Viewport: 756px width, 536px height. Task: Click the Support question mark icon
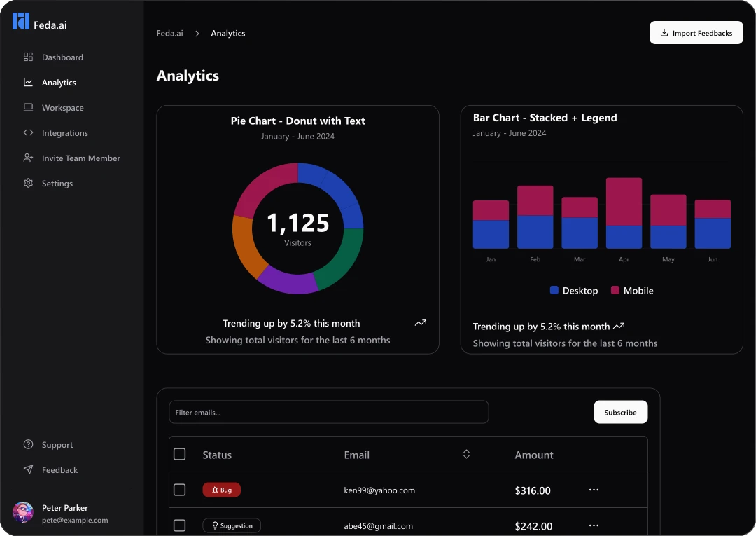[29, 444]
